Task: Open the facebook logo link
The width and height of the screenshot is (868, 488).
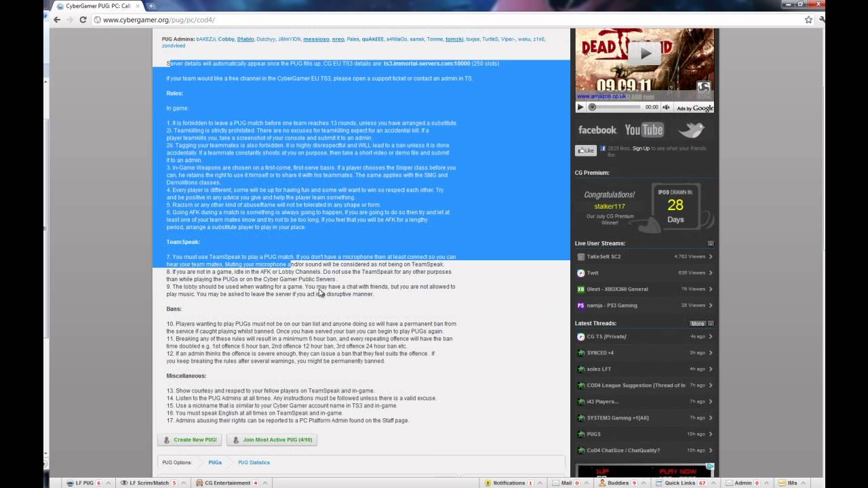Action: click(597, 130)
